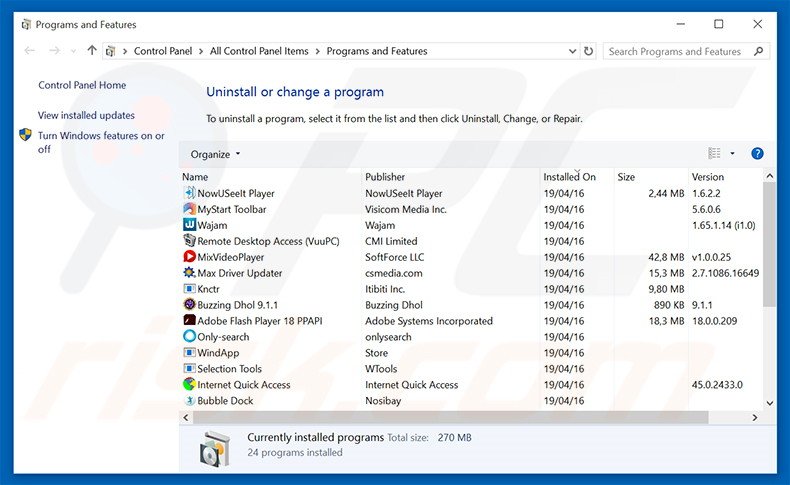The image size is (790, 485).
Task: Click the vertical scrollbar thumb
Action: 769,245
